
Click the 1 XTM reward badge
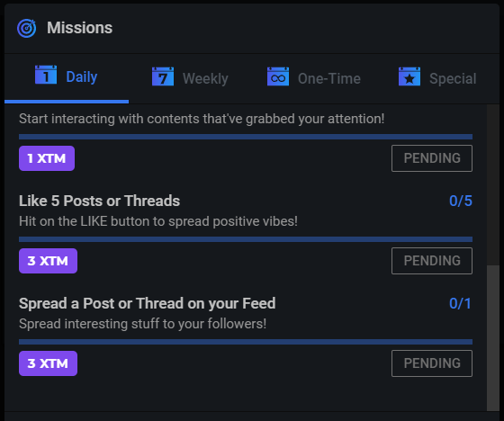(47, 158)
